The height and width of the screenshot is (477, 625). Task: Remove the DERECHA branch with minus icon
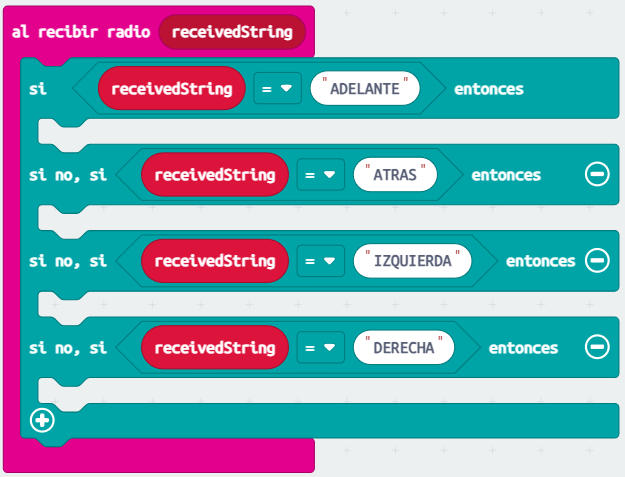click(596, 348)
